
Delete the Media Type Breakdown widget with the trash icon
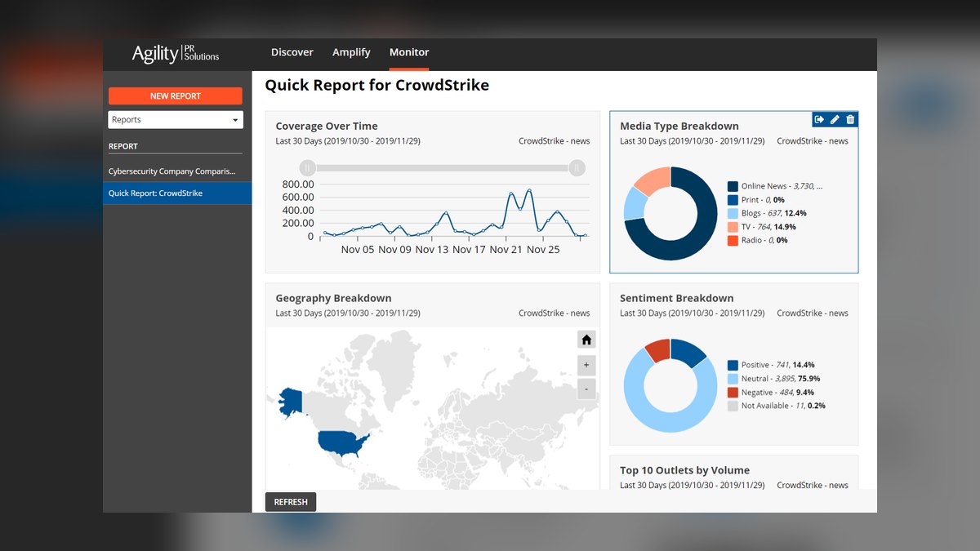point(850,120)
